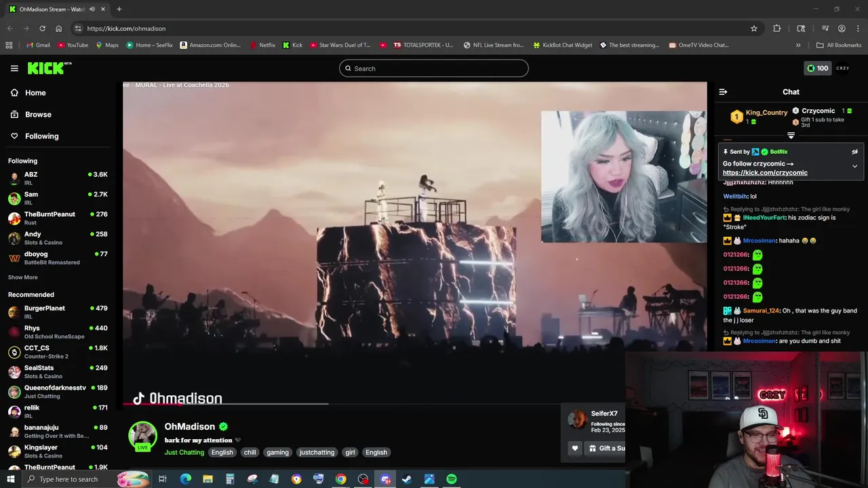Open the 100 kicks balance button
Screen dimensions: 868x488
coord(816,68)
